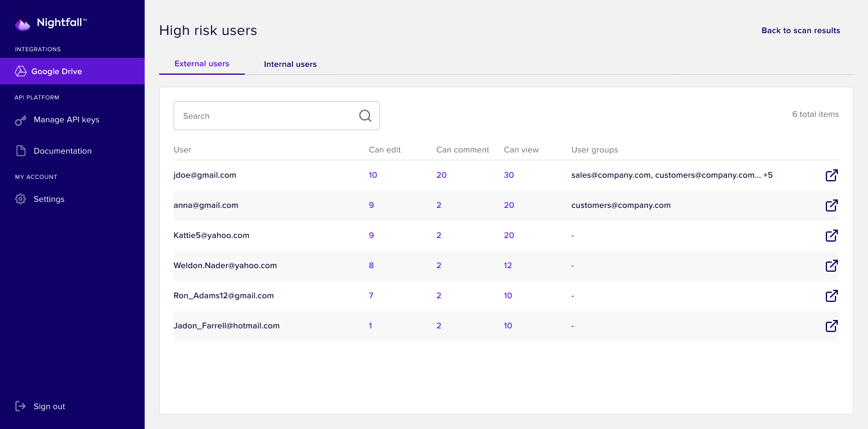The image size is (868, 429).
Task: Open external link for Kattie5@yahoo.com
Action: click(x=831, y=236)
